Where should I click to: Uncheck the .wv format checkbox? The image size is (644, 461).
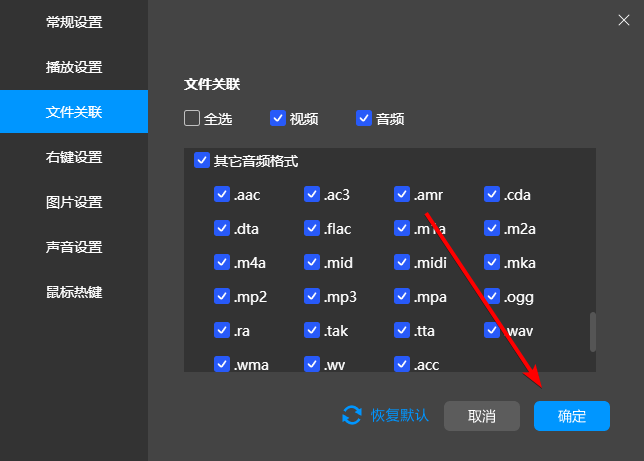point(312,364)
